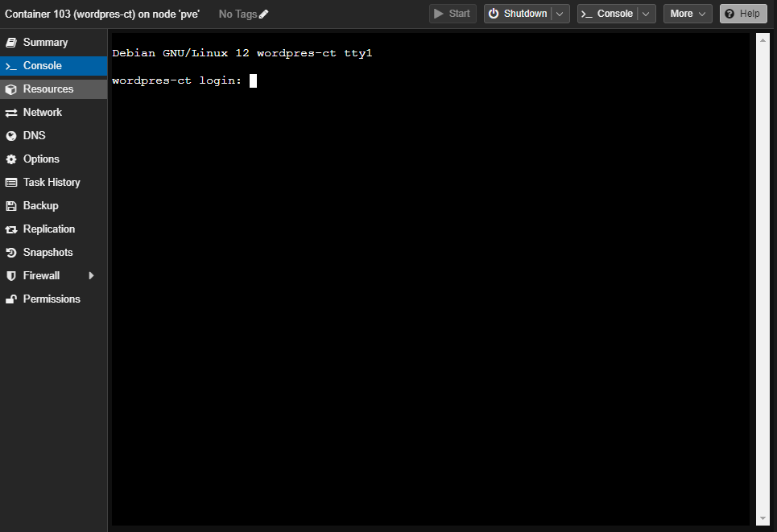This screenshot has height=532, width=777.
Task: Click the Backup floppy disk icon
Action: click(11, 206)
